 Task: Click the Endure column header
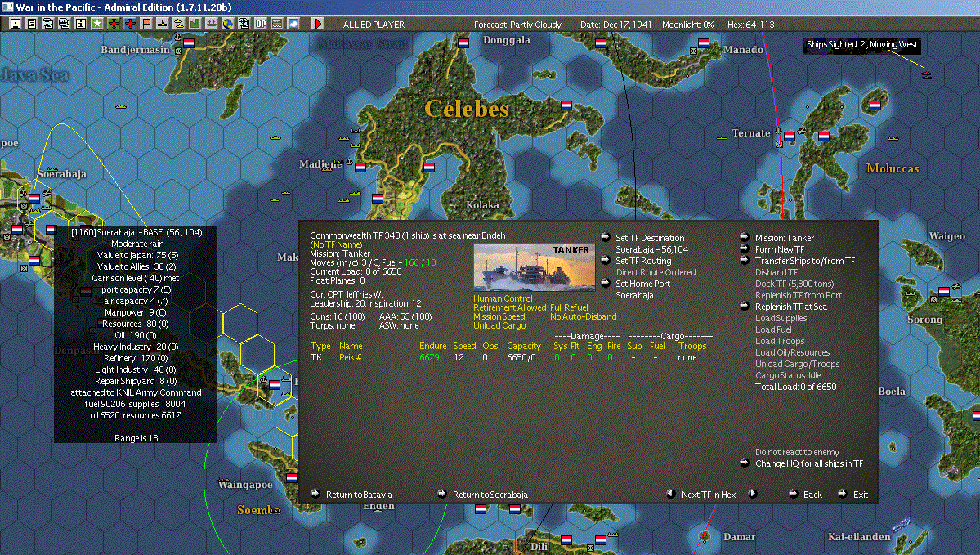point(432,346)
